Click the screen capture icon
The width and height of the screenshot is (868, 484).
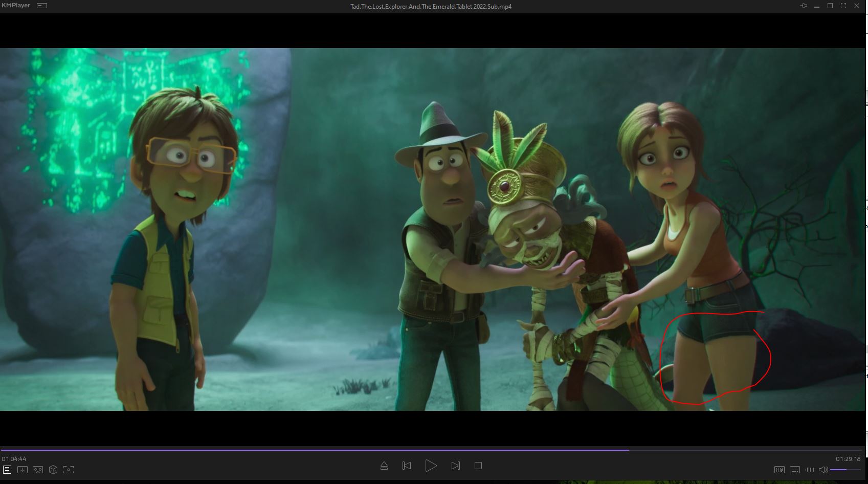(x=69, y=470)
